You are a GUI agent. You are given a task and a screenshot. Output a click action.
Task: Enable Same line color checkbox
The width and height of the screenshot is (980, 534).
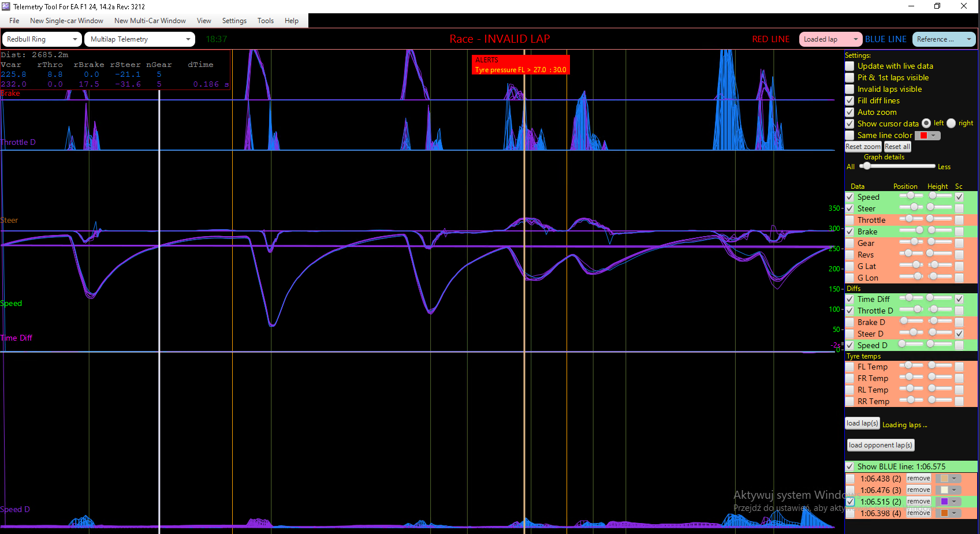[x=849, y=136]
